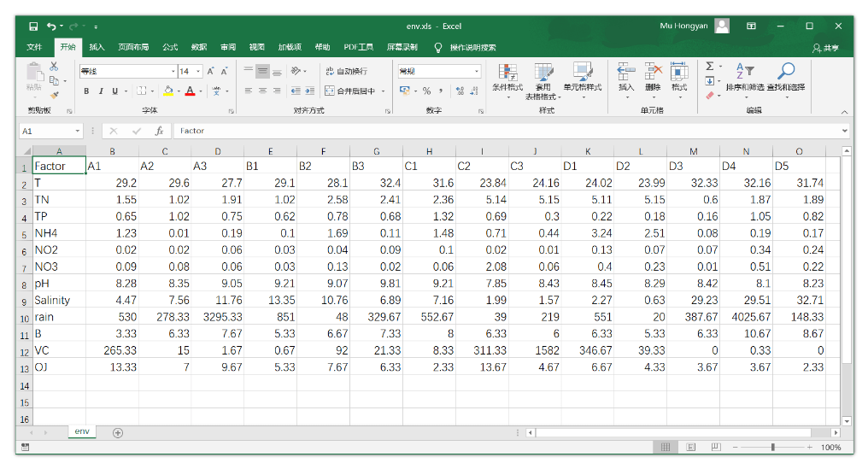The image size is (868, 469).
Task: Click the percent style icon
Action: [426, 91]
